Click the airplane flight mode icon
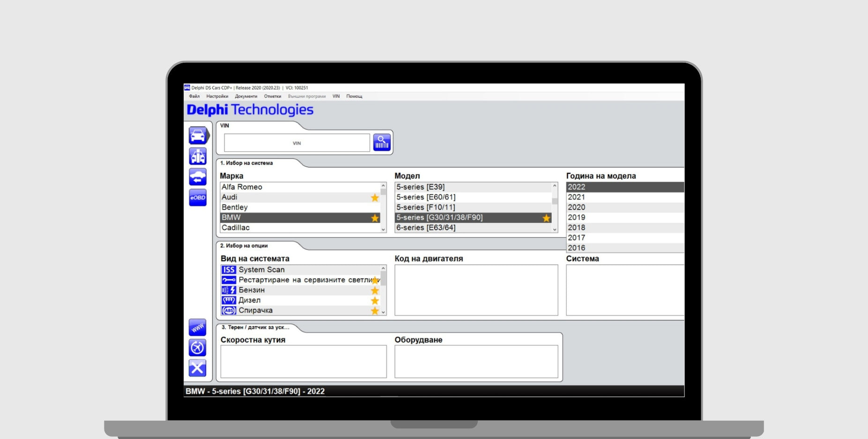 coord(197,348)
